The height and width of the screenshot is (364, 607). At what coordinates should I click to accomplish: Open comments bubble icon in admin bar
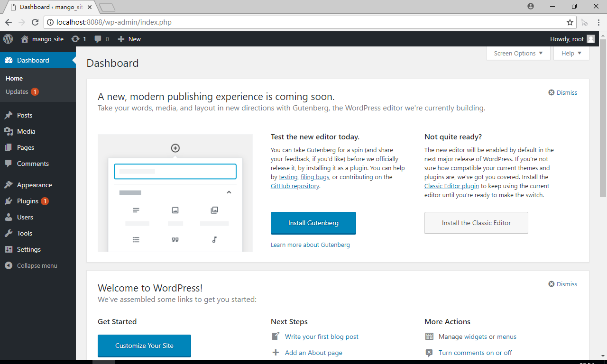click(98, 39)
